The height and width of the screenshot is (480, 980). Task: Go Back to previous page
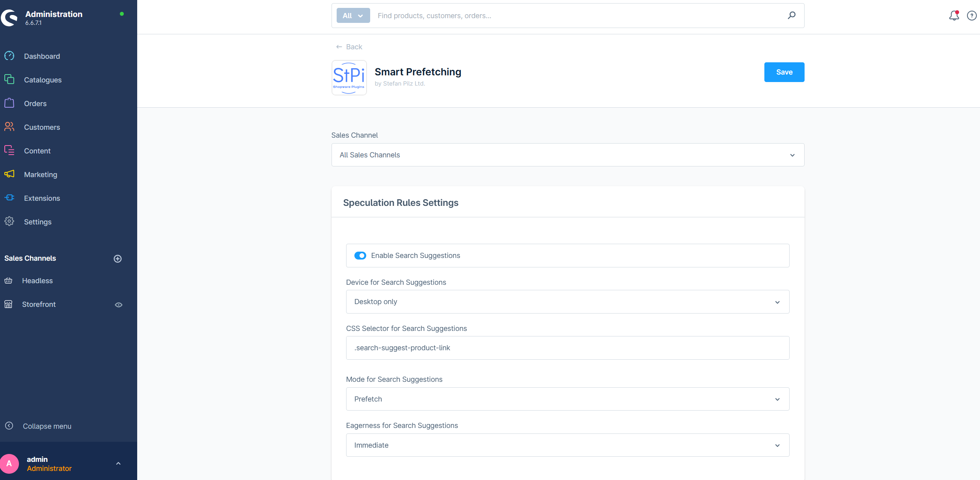click(349, 47)
